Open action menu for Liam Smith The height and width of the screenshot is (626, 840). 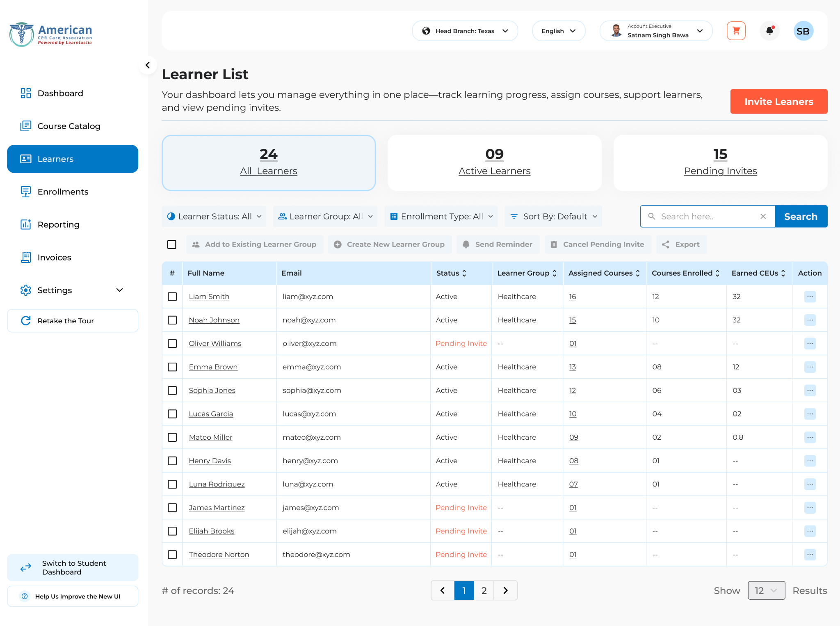810,297
